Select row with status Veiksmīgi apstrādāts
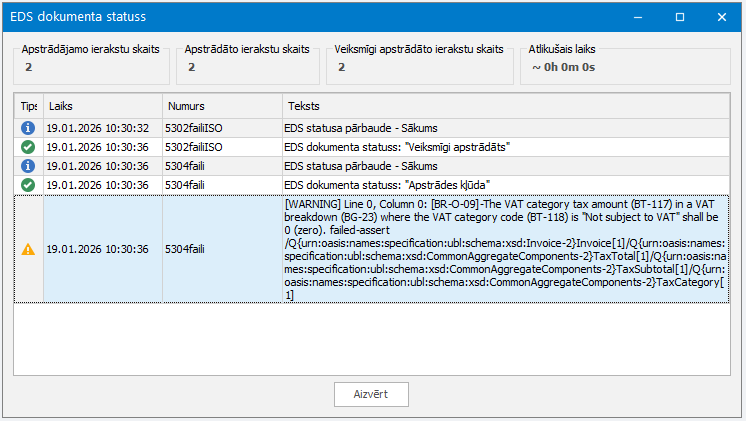This screenshot has height=421, width=746. [372, 147]
